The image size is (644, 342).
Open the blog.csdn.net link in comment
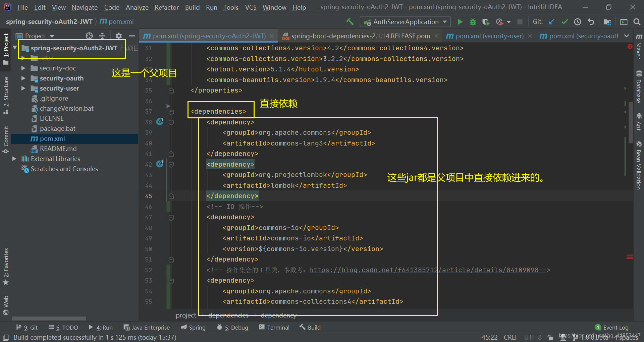(x=428, y=270)
